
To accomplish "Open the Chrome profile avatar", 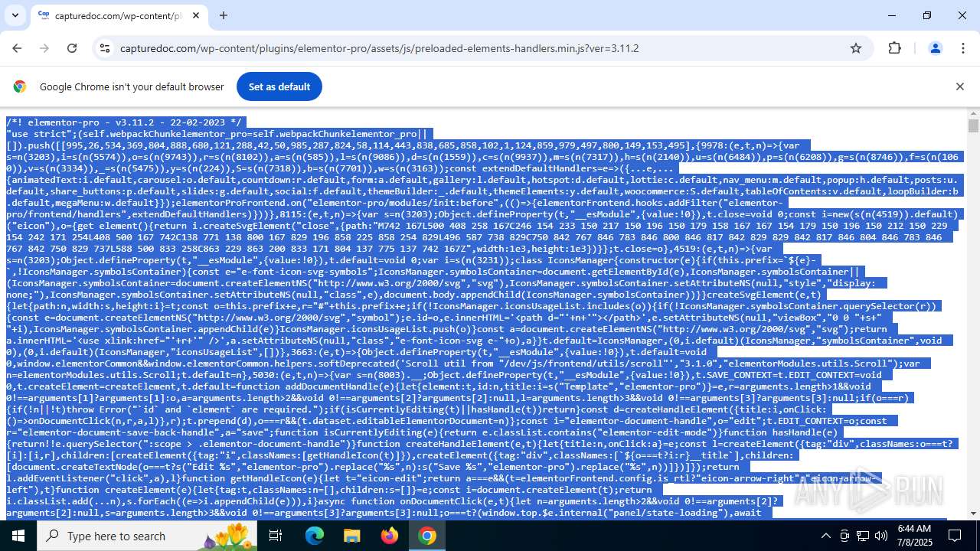I will coord(935,48).
